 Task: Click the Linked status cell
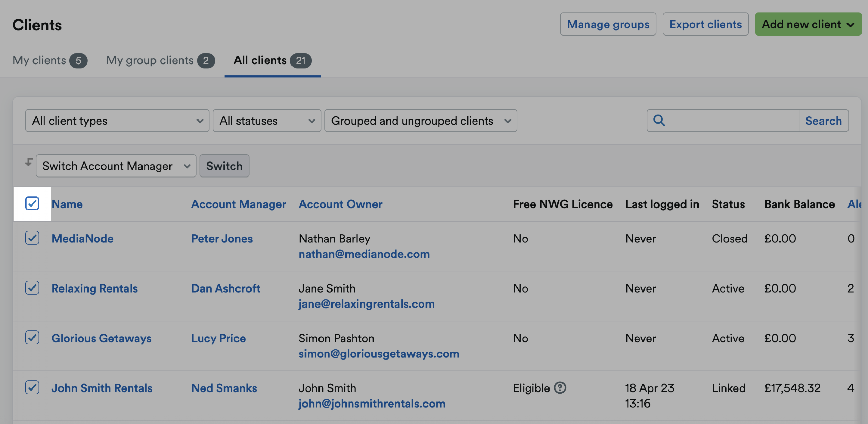coord(728,388)
